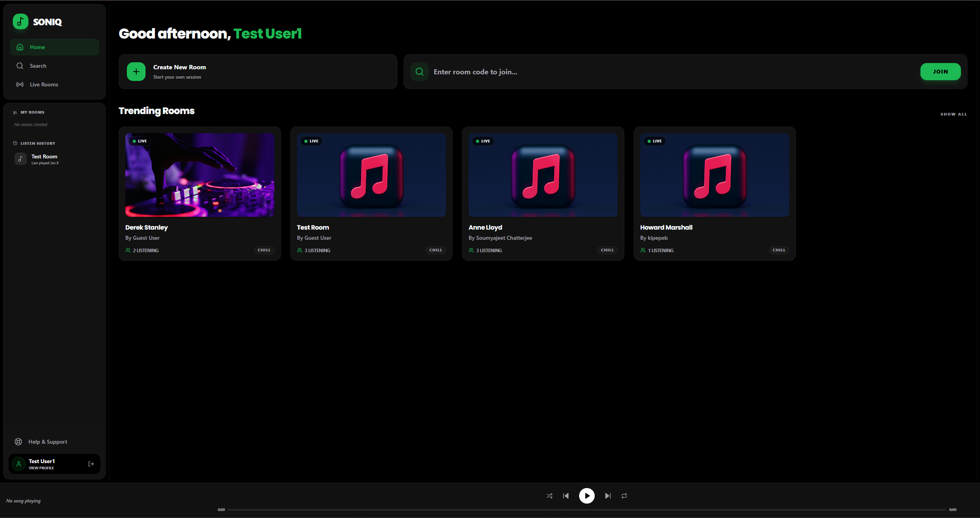
Task: Skip to previous track
Action: (x=566, y=496)
